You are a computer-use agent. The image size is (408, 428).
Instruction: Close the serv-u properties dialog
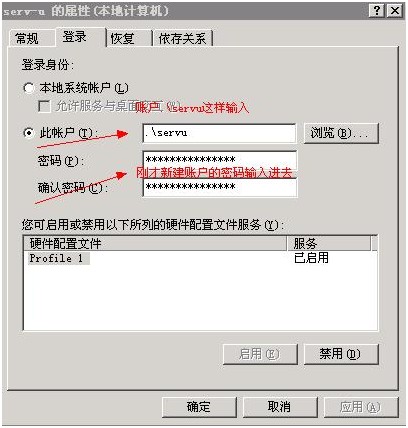point(395,11)
